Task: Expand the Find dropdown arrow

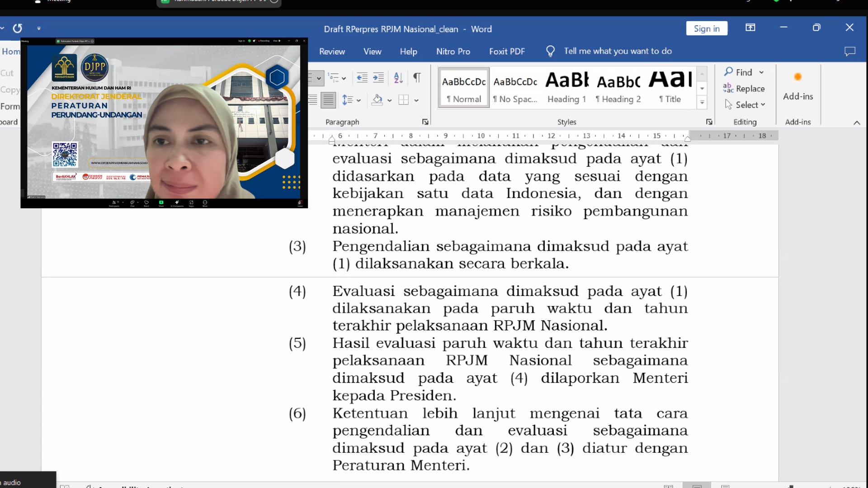Action: pyautogui.click(x=761, y=72)
